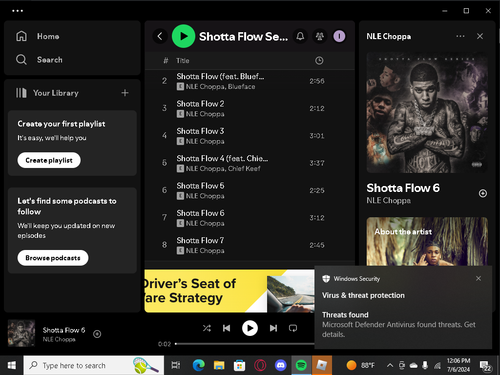Open Microsoft Store from taskbar
Viewport: 500px width, 375px height.
239,365
